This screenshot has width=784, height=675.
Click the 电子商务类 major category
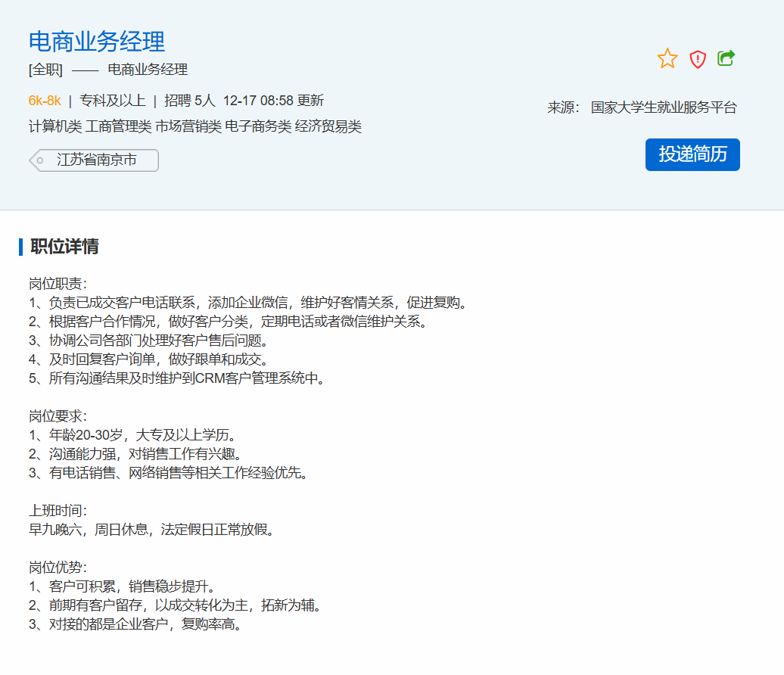257,126
